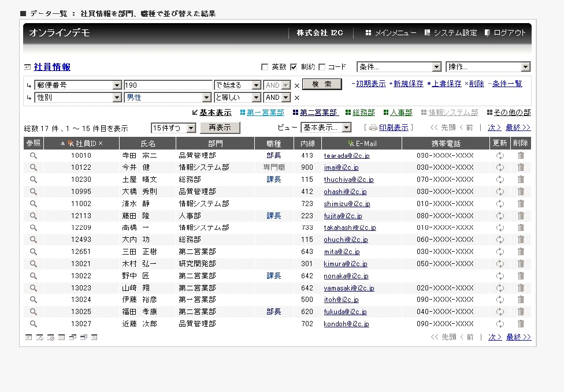The image size is (564, 392).
Task: Click the 190 search value field
Action: (168, 85)
